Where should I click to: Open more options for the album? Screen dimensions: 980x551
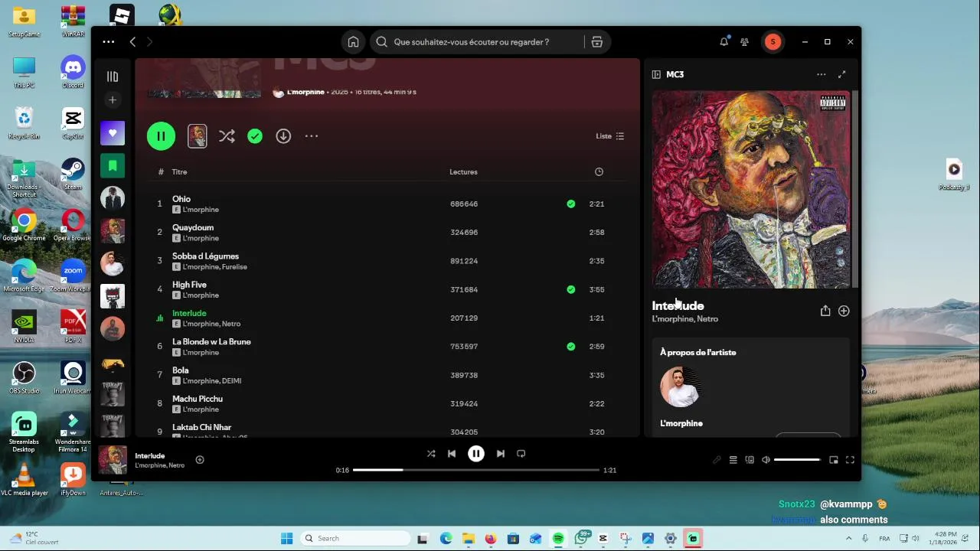point(312,136)
